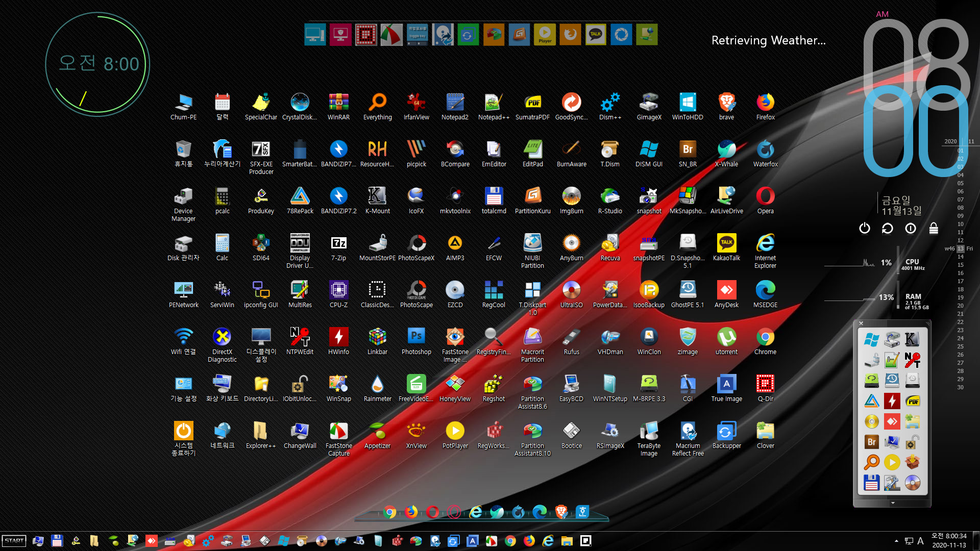Click the PDF icon in launcher panel
Image resolution: width=980 pixels, height=551 pixels.
pyautogui.click(x=913, y=401)
